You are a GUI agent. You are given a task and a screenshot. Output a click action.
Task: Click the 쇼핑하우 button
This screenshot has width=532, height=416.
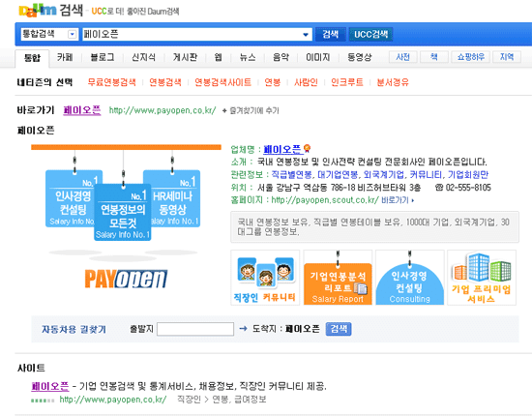471,57
